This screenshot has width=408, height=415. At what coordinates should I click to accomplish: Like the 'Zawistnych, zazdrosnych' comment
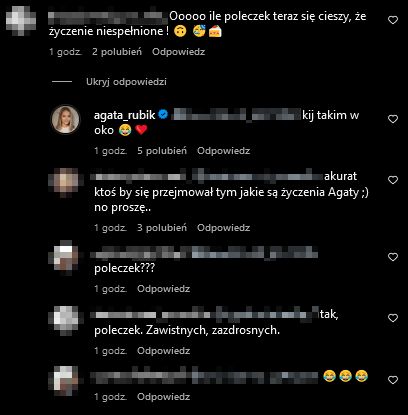393,318
